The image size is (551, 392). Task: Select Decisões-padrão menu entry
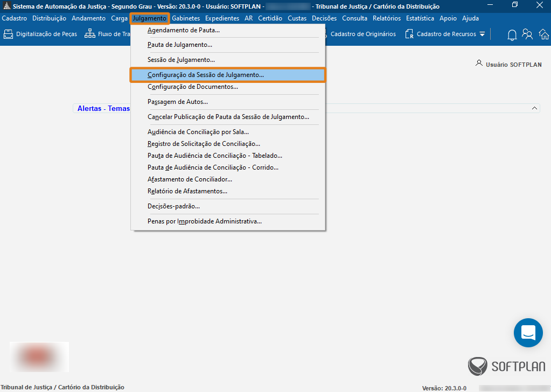pos(228,206)
